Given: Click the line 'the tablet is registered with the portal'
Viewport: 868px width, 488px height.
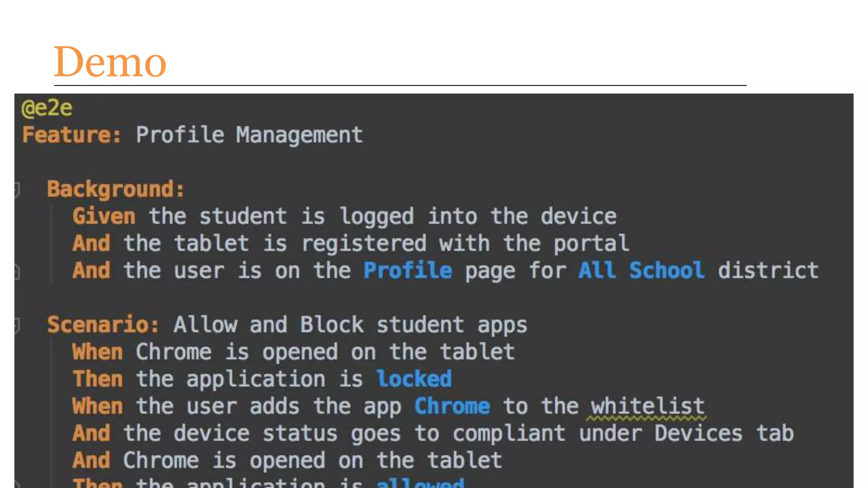Looking at the screenshot, I should 376,244.
